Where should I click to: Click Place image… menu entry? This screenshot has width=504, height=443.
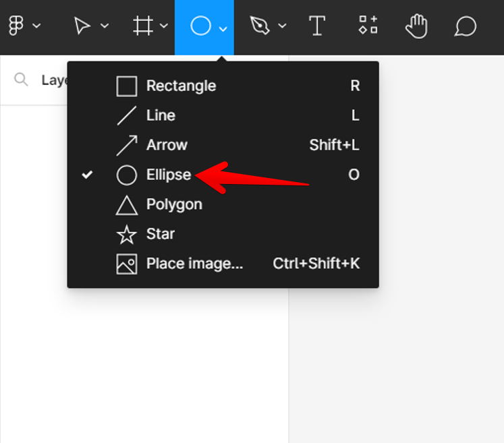[194, 264]
